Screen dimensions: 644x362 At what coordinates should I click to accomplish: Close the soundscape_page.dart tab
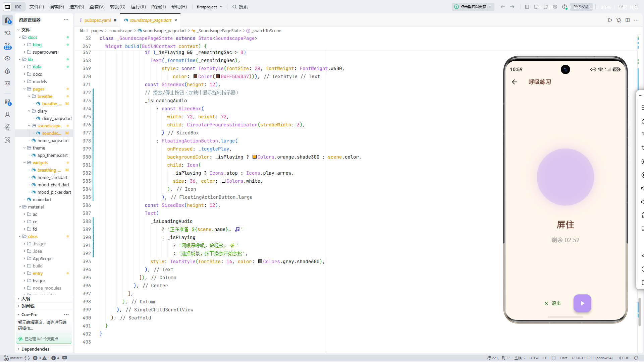175,20
